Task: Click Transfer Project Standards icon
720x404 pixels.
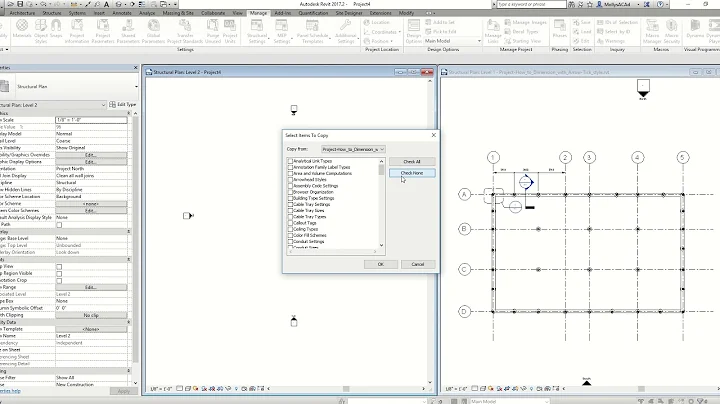Action: [185, 30]
